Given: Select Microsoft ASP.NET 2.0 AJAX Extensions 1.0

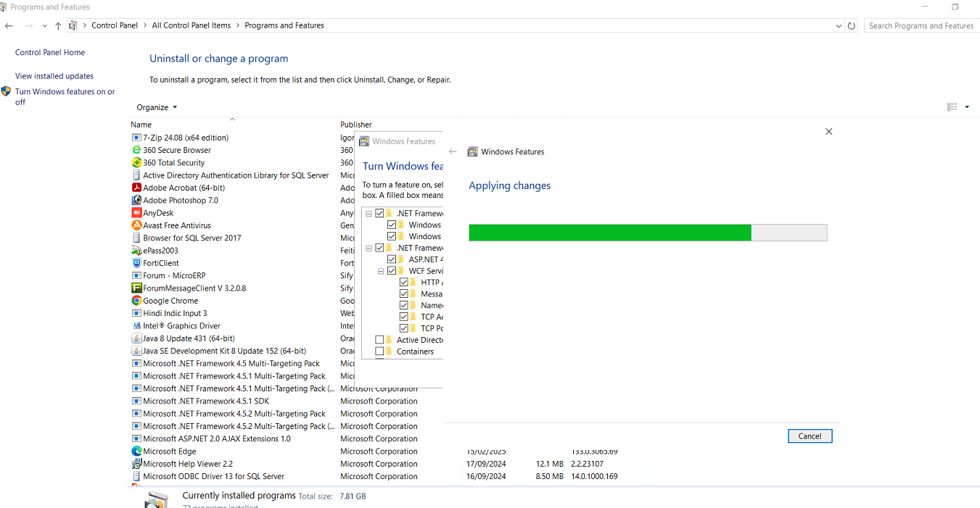Looking at the screenshot, I should coord(216,438).
